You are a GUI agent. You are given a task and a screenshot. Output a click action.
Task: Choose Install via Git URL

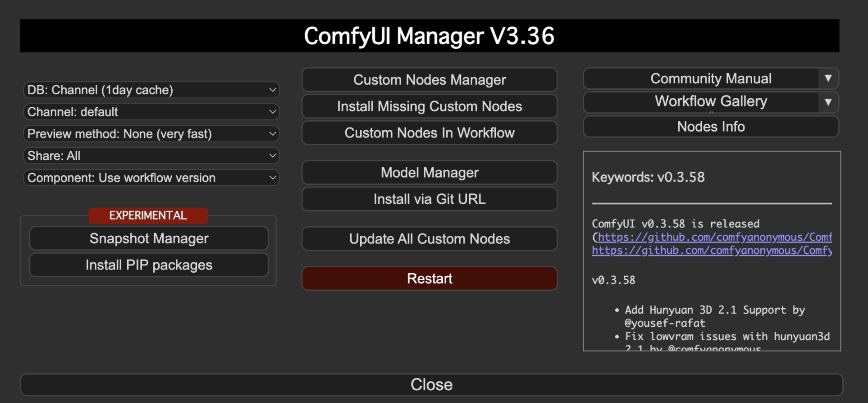429,199
